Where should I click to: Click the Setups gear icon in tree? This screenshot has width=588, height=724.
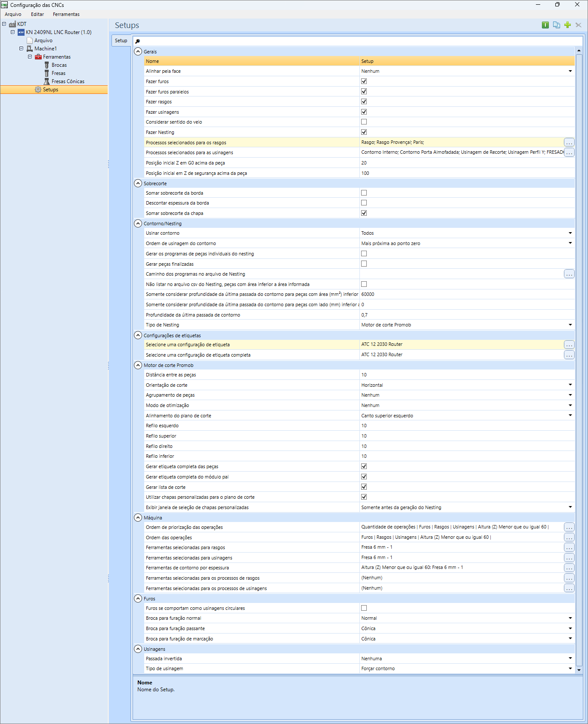point(38,90)
